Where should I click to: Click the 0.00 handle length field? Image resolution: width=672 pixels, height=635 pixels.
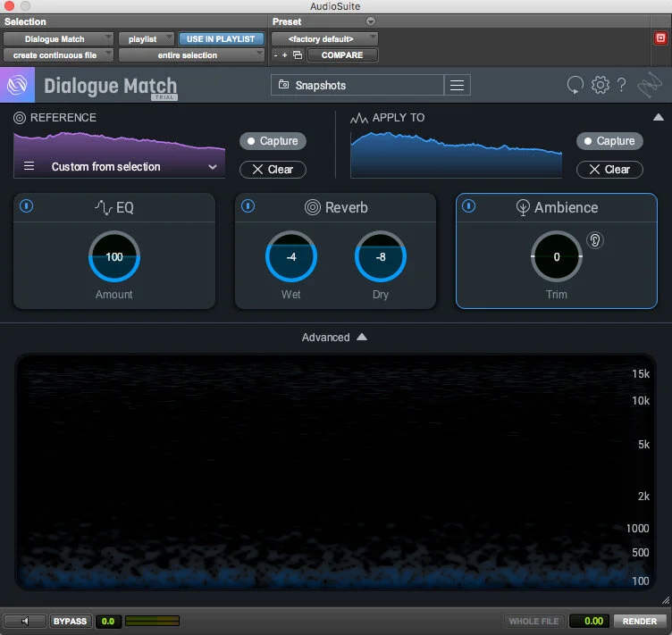[589, 621]
